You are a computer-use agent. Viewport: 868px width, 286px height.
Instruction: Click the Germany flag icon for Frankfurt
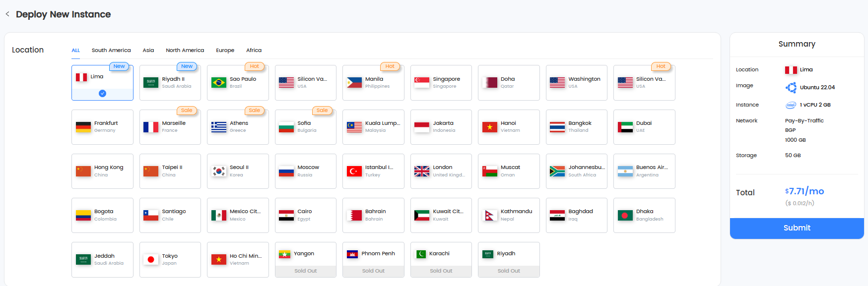point(83,127)
